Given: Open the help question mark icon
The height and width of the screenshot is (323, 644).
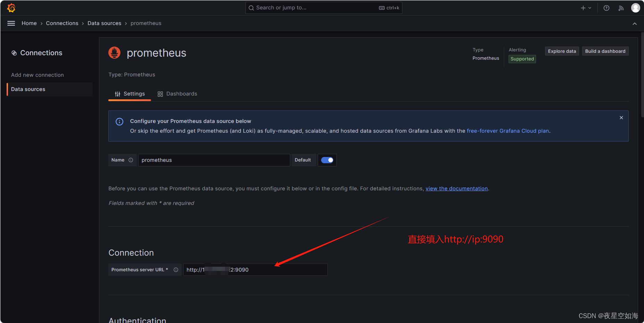Looking at the screenshot, I should pos(606,8).
